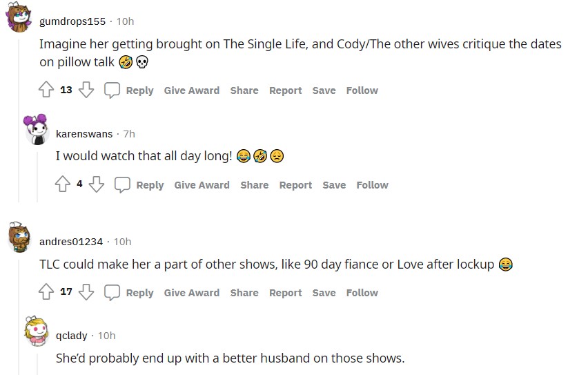Viewport: 588px width, 375px height.
Task: Open karenswans user profile
Action: pyautogui.click(x=84, y=133)
